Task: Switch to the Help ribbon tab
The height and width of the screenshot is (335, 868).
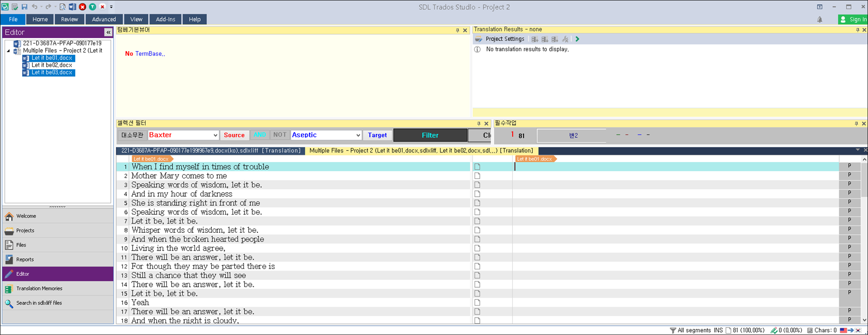Action: [x=195, y=19]
